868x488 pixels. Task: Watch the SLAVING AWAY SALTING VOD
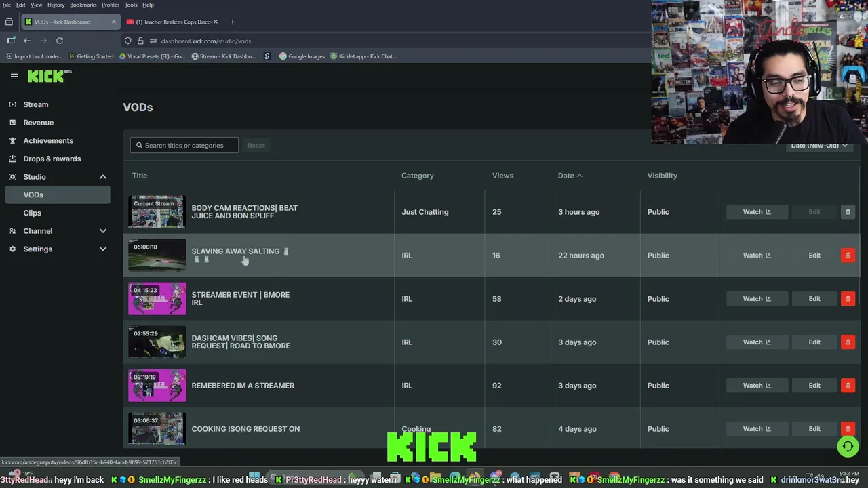tap(757, 256)
